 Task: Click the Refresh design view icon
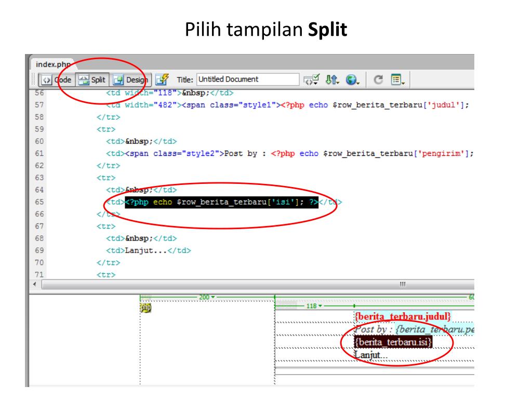[x=378, y=79]
